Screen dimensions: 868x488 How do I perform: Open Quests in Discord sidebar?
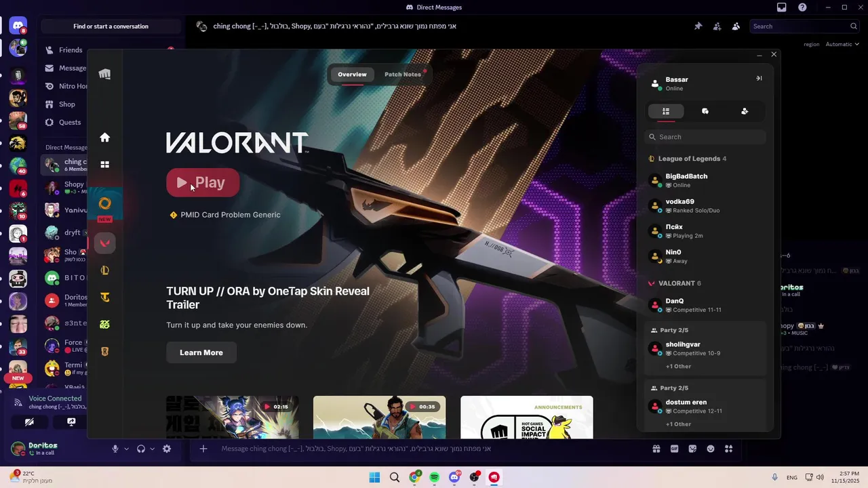(64, 123)
